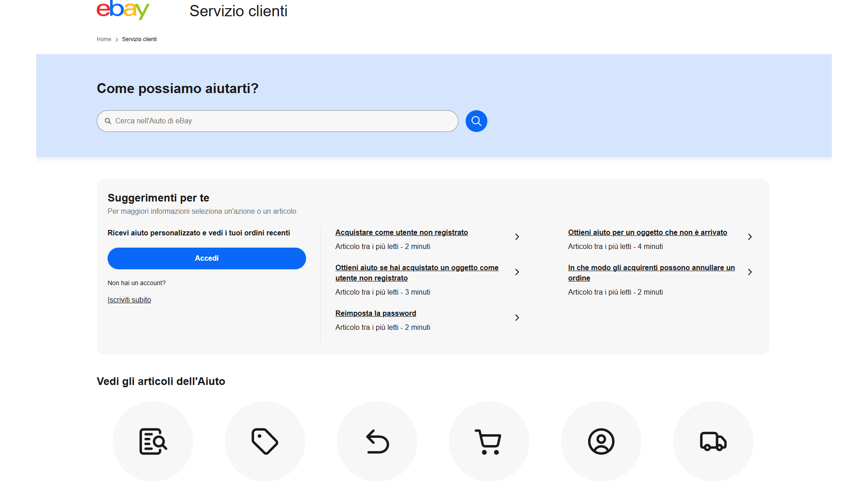Click the magnifier icon inside the search field
The height and width of the screenshot is (488, 868).
click(108, 121)
